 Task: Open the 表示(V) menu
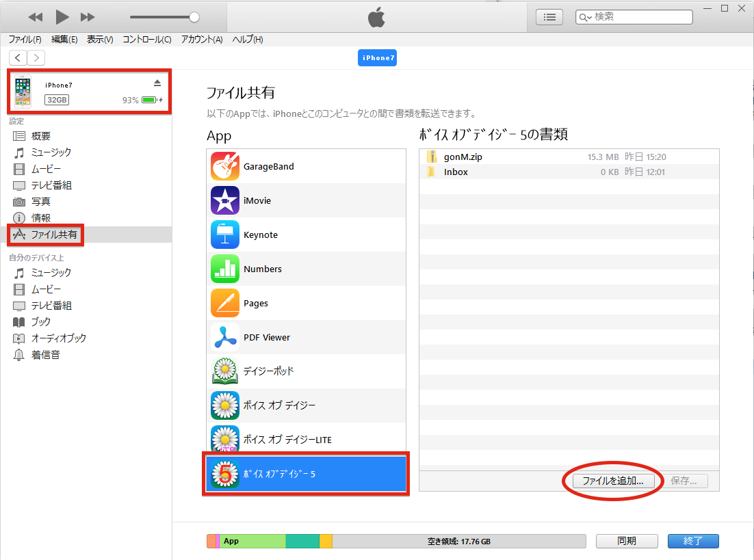(x=100, y=40)
